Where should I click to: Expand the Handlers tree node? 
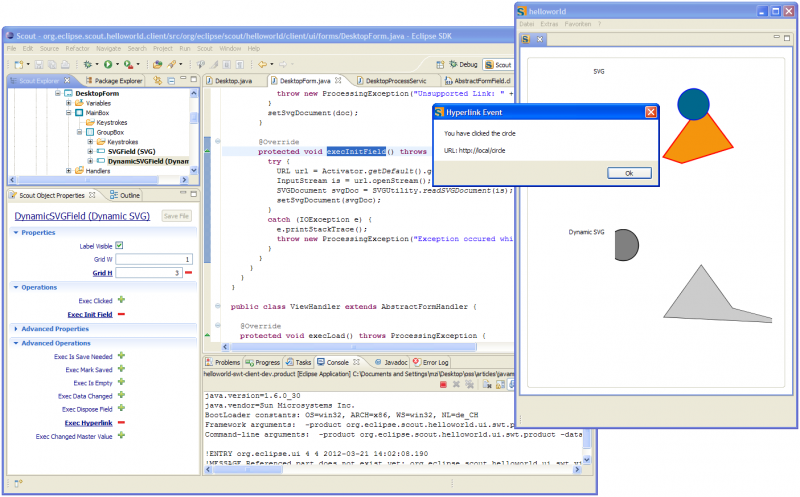pyautogui.click(x=68, y=171)
